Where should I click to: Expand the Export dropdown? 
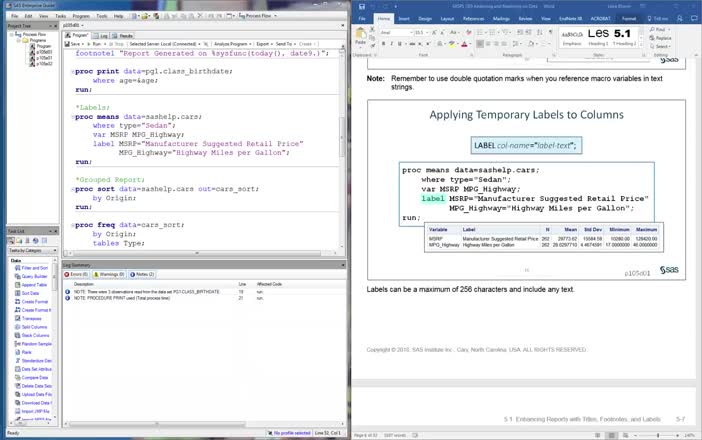(263, 44)
